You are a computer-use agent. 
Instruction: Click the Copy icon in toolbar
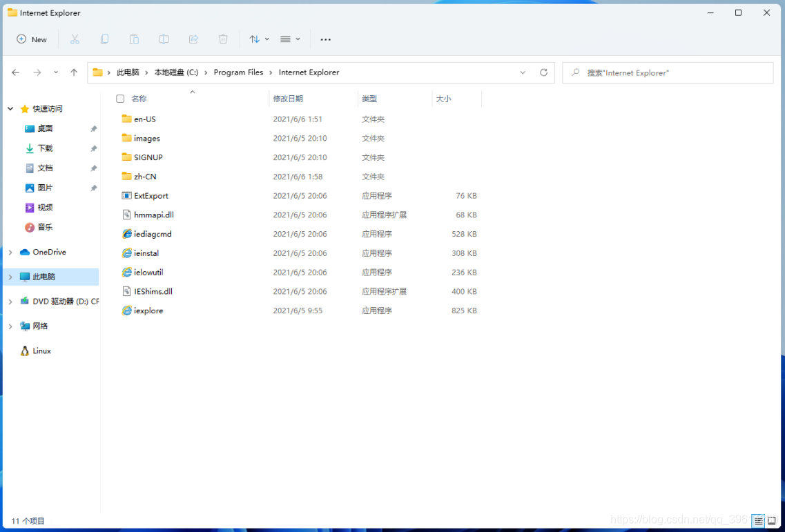(104, 39)
